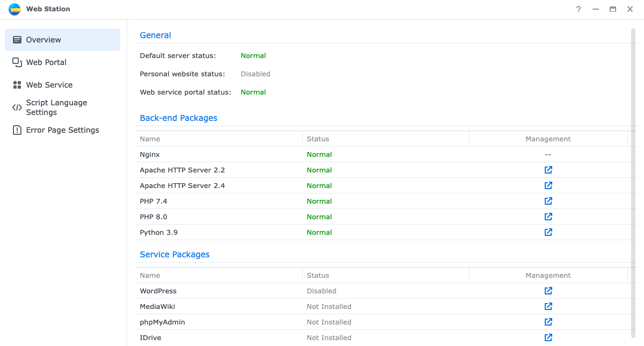This screenshot has height=346, width=644.
Task: Open phpMyAdmin management link icon
Action: point(548,322)
